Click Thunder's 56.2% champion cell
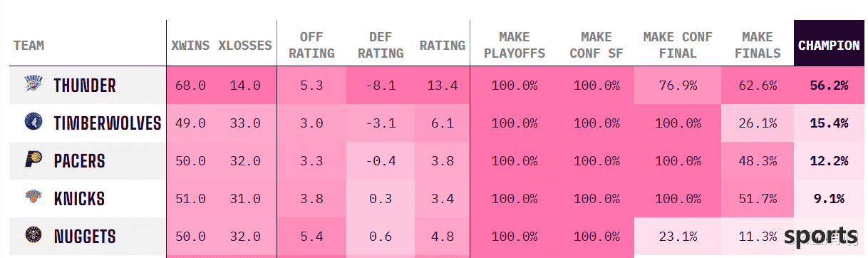 click(x=829, y=86)
